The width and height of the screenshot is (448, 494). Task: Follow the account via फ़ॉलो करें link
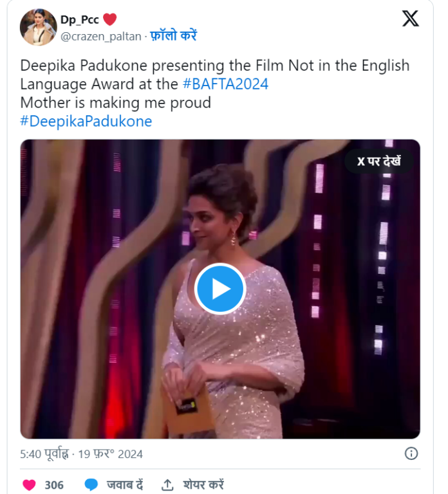click(173, 36)
